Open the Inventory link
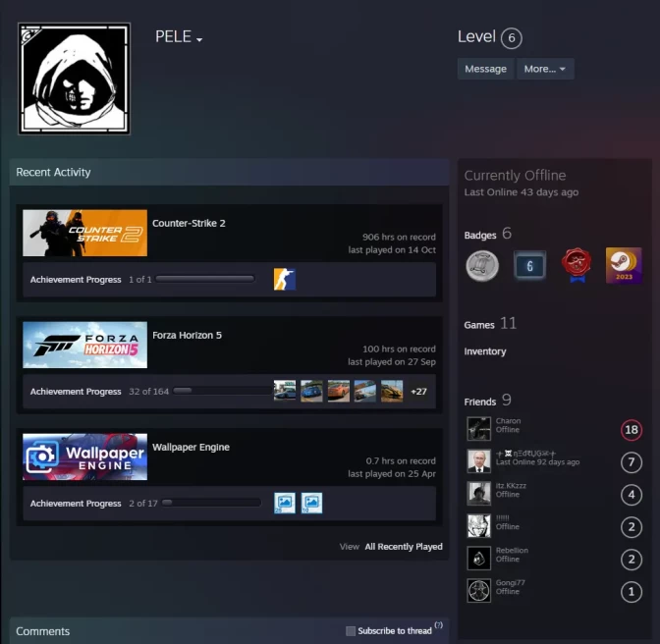The height and width of the screenshot is (644, 660). coord(485,351)
